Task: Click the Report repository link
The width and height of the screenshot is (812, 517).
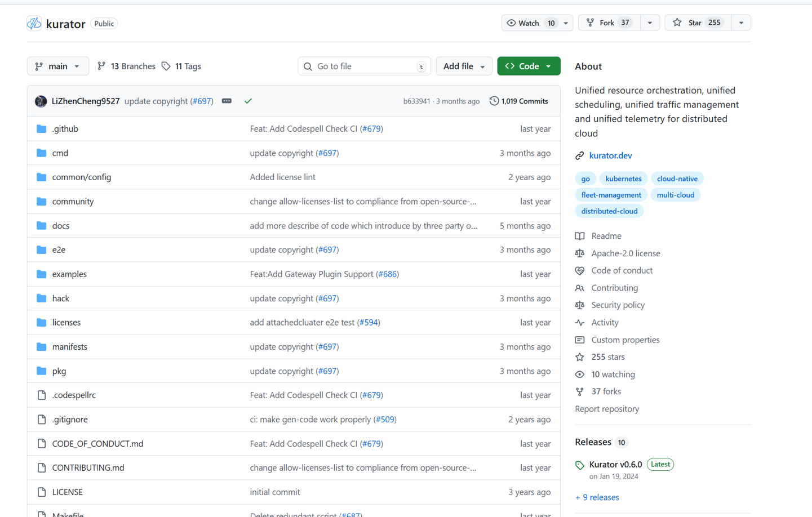Action: pyautogui.click(x=607, y=409)
